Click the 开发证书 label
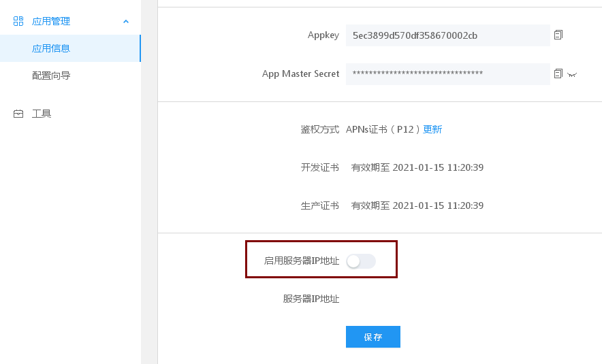602x364 pixels. click(320, 167)
